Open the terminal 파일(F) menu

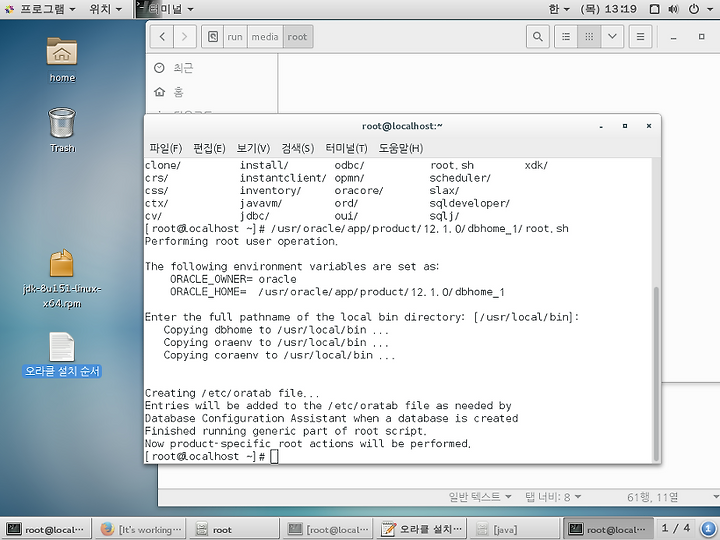(166, 148)
